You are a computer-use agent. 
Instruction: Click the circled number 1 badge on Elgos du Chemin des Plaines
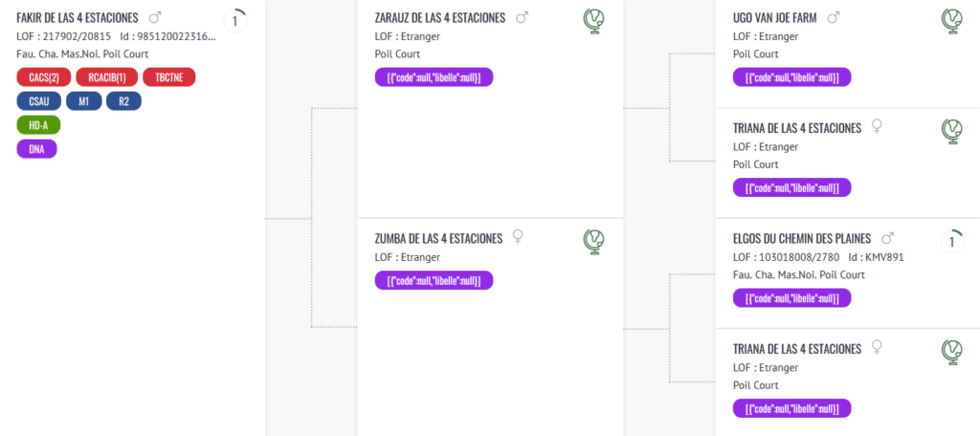tap(952, 241)
